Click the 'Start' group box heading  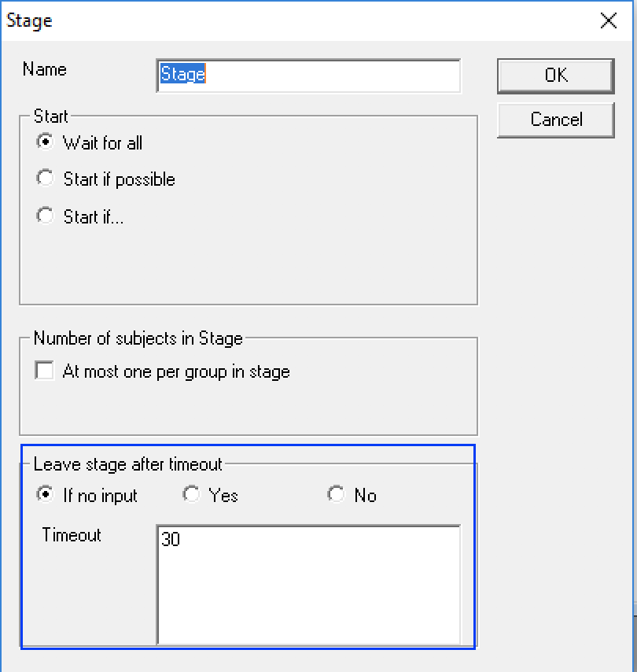point(51,116)
